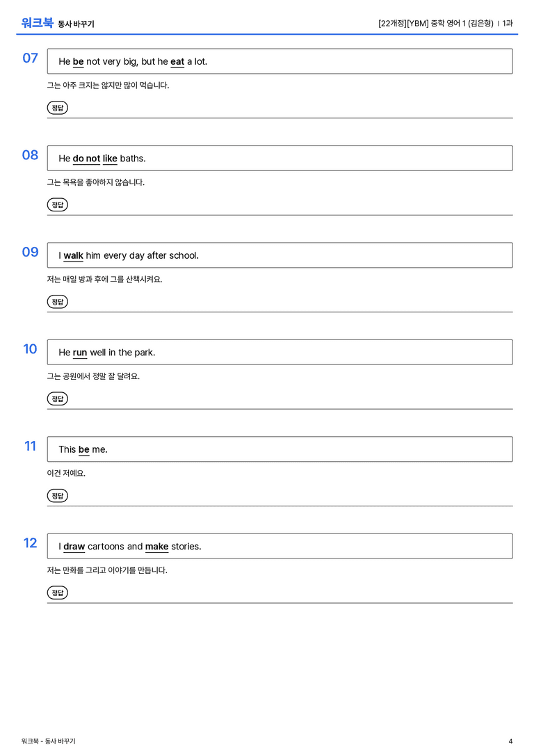Viewport: 534px width, 756px height.
Task: Click the sentence box 'He do not like baths.'
Action: pyautogui.click(x=280, y=158)
